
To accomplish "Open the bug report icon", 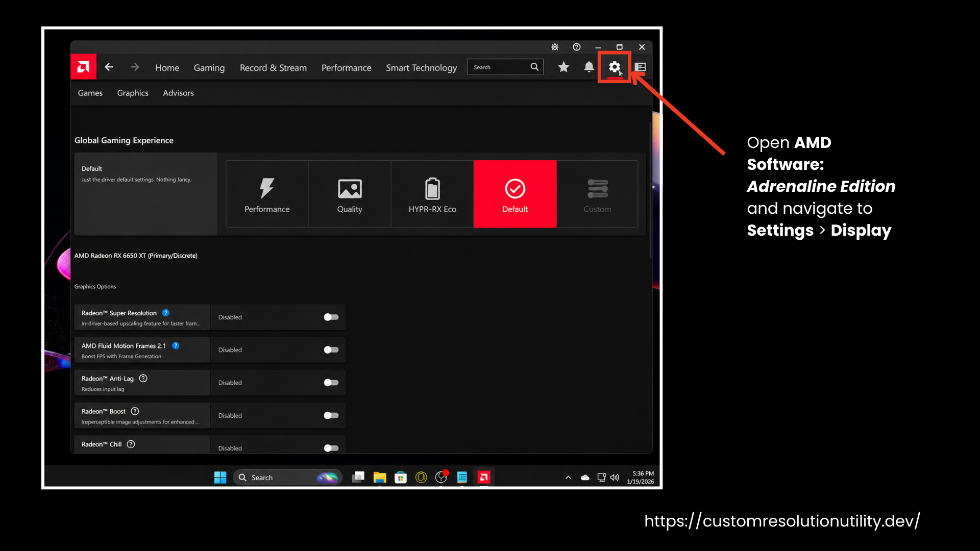I will click(x=555, y=47).
